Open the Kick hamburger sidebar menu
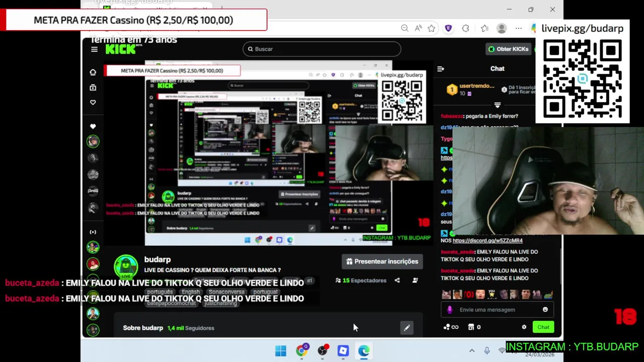This screenshot has height=362, width=644. click(94, 49)
